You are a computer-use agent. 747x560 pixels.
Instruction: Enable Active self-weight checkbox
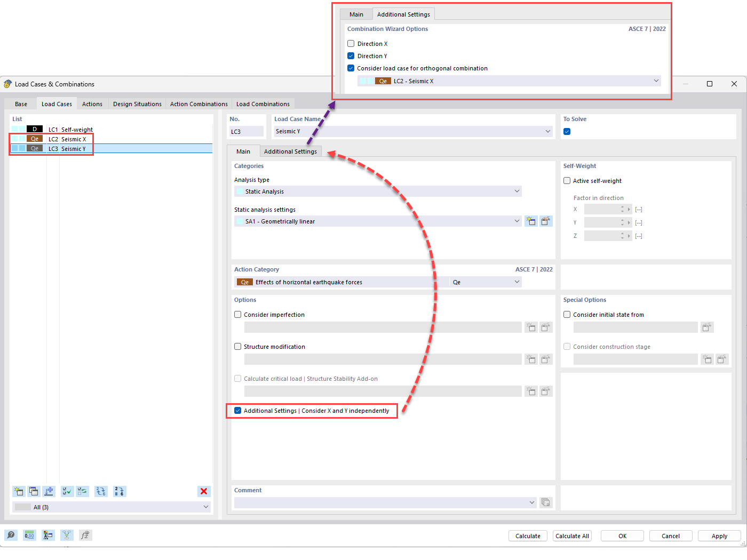567,181
